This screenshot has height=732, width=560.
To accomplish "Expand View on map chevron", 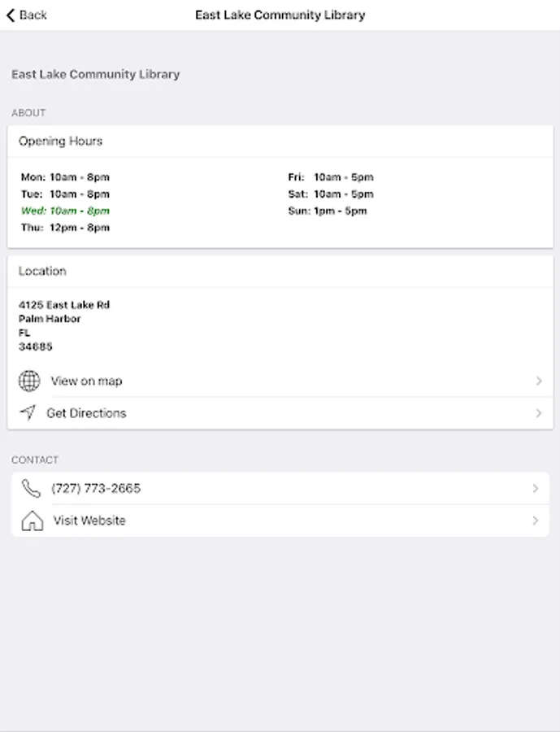I will [538, 381].
